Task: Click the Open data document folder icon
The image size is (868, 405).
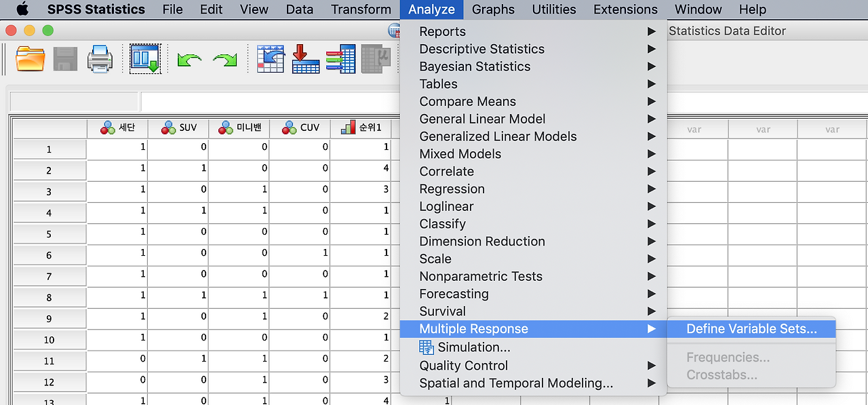Action: tap(31, 59)
